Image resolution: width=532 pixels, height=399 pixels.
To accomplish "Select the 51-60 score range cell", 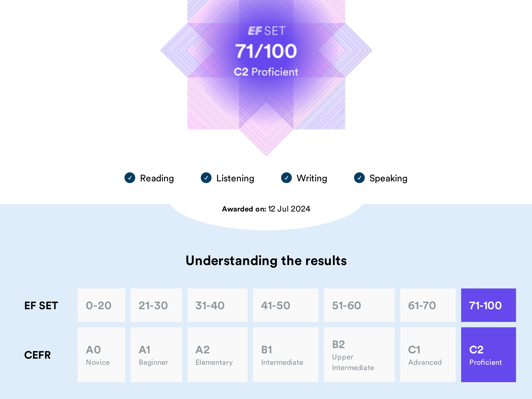I will pyautogui.click(x=359, y=305).
